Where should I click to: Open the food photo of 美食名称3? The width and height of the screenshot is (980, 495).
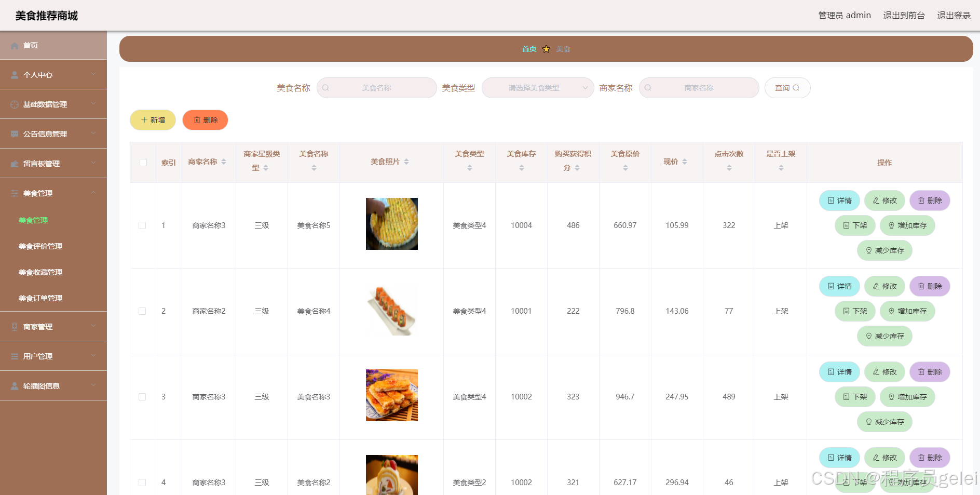point(392,395)
